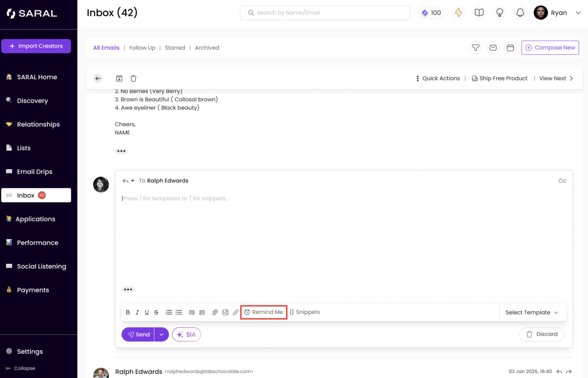Open the image insert tool in composer

pos(225,312)
